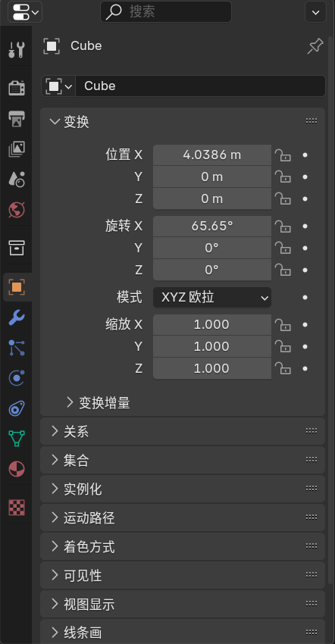This screenshot has height=644, width=335.
Task: Toggle lock for 旋转 Y
Action: [283, 248]
